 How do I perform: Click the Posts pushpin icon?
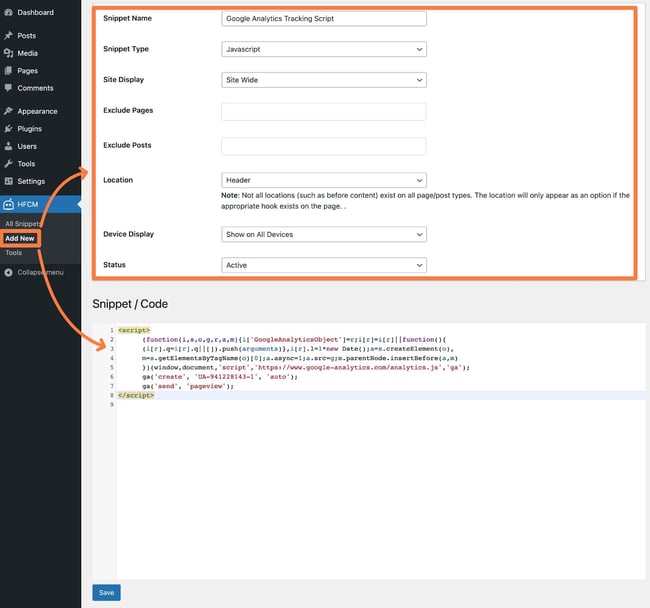point(8,36)
